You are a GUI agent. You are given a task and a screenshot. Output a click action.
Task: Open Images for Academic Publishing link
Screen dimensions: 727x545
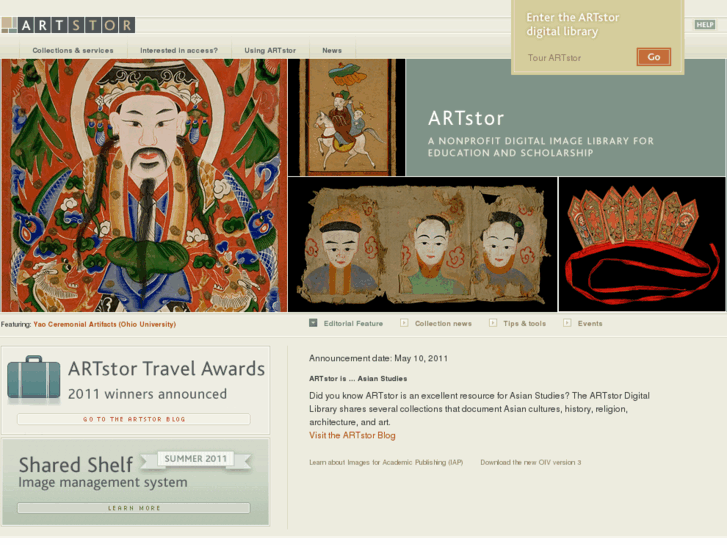click(386, 462)
